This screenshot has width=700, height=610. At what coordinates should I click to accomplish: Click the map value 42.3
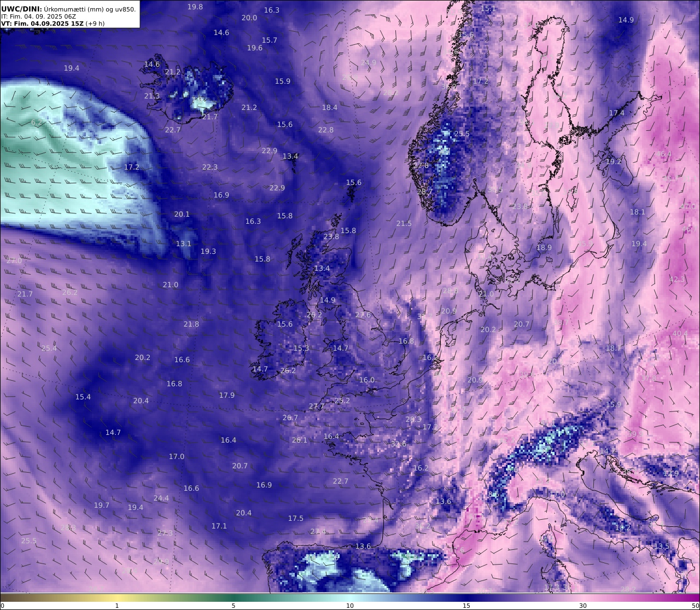click(x=677, y=279)
